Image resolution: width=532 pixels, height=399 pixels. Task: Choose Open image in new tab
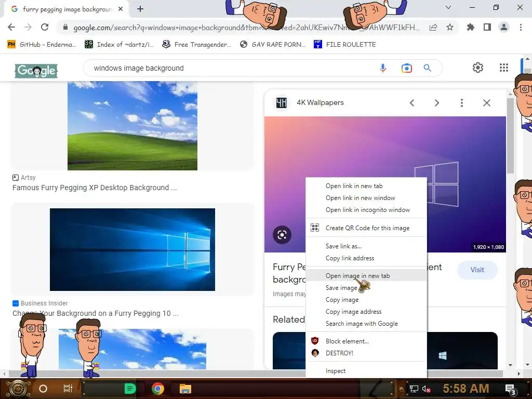pyautogui.click(x=366, y=276)
